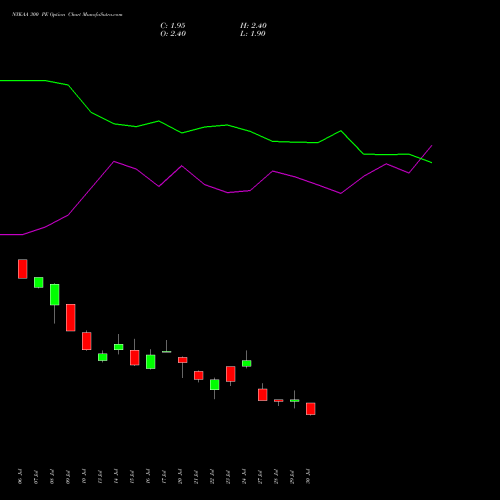The image size is (500, 500).
Task: Select the tall red candlestick for 09 Jul
Action: click(71, 317)
